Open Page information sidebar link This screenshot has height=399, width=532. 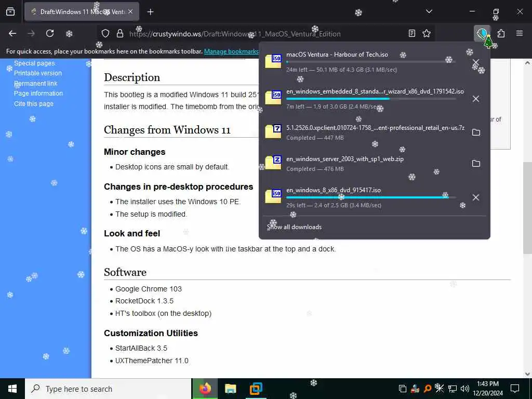38,94
